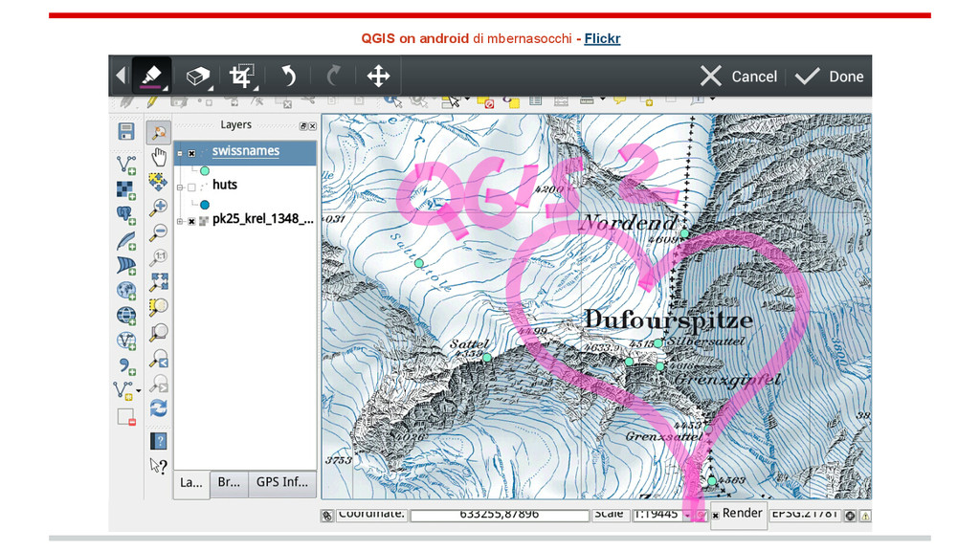The height and width of the screenshot is (551, 980).
Task: Add a raster layer
Action: (126, 190)
